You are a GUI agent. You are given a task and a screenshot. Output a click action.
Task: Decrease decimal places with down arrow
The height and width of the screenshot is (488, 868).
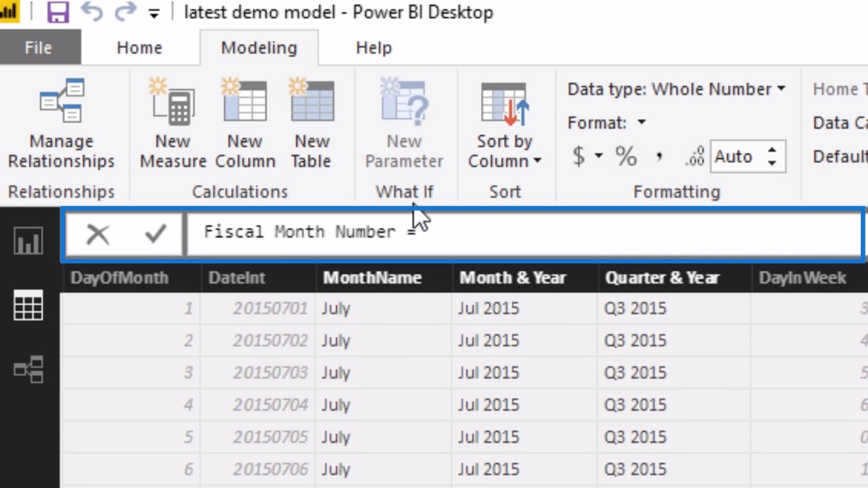click(x=772, y=163)
